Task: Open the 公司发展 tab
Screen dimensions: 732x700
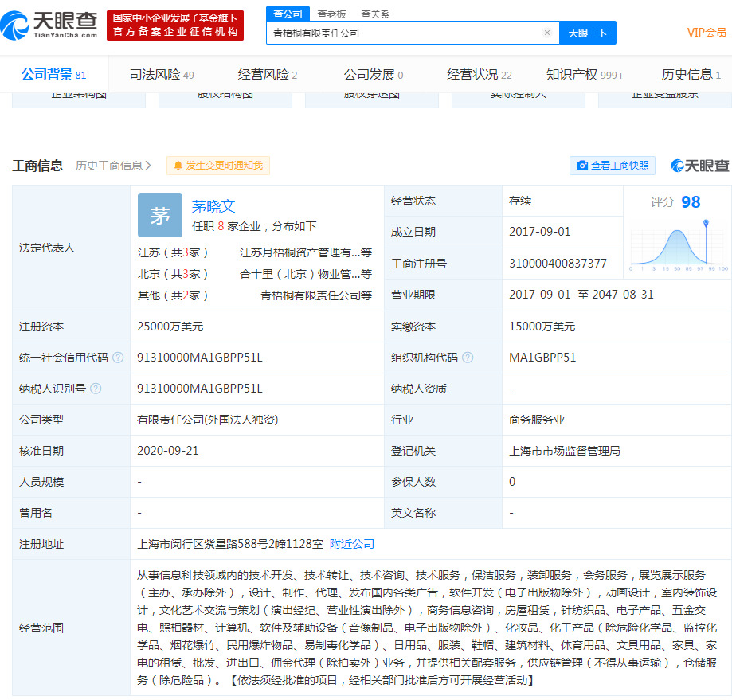Action: click(x=374, y=75)
